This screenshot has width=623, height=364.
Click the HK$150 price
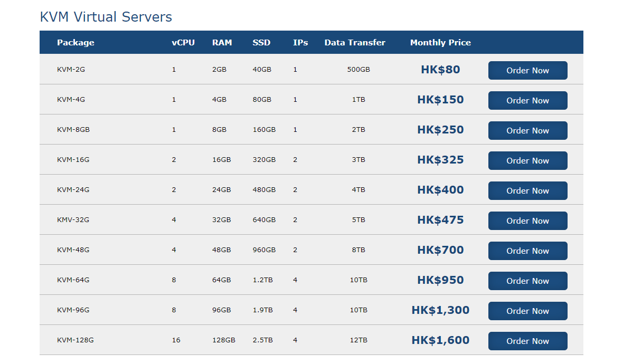click(440, 100)
